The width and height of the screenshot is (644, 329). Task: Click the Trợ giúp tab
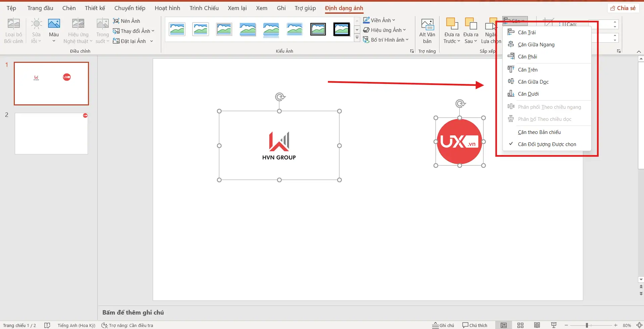coord(305,8)
